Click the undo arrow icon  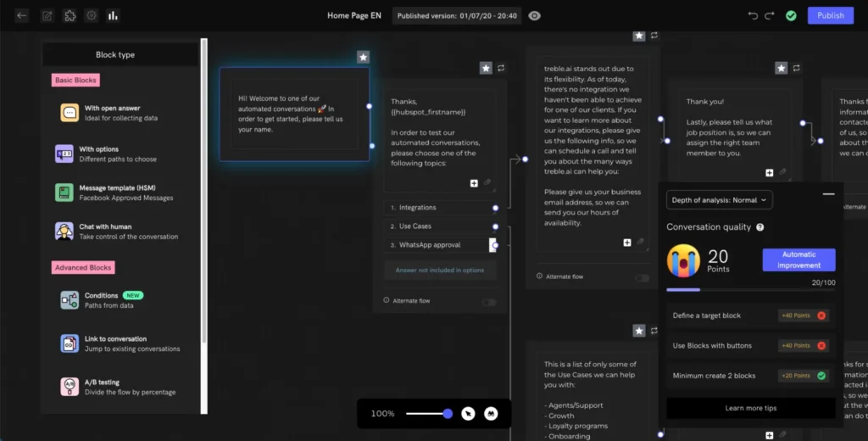point(753,15)
